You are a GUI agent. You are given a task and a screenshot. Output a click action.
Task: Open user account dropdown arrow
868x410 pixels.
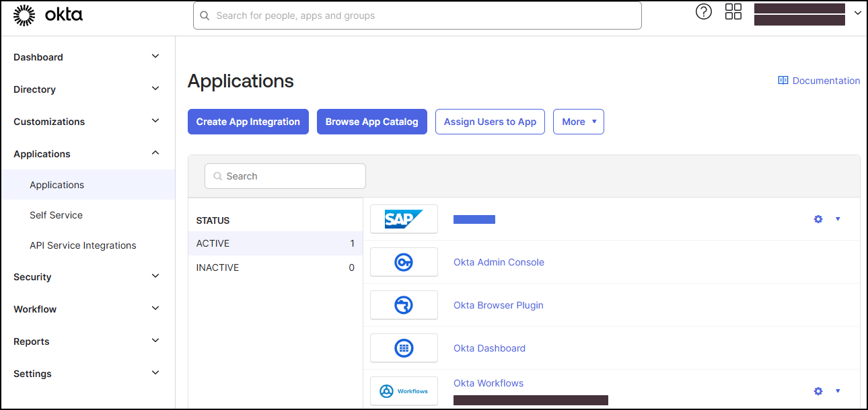(x=857, y=13)
